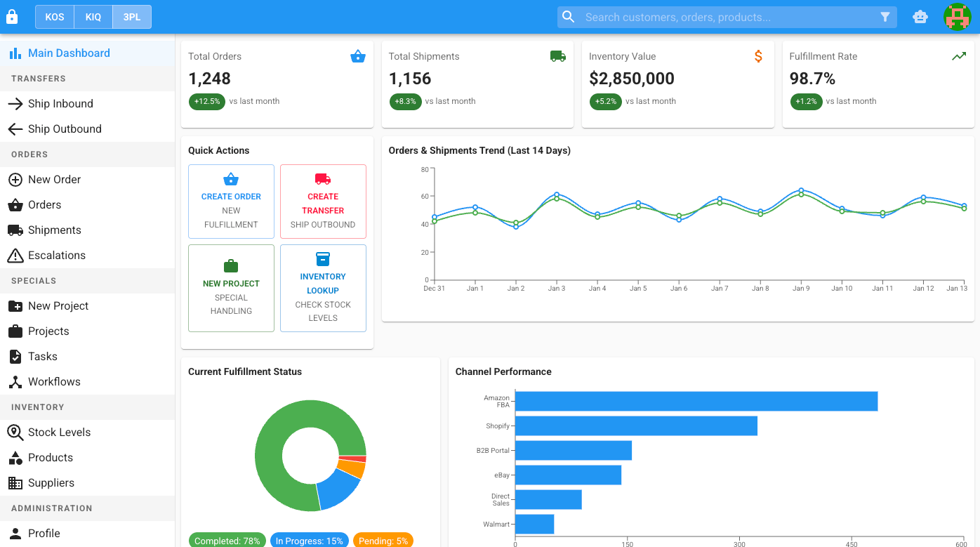Click the Fulfillment Rate 98.7% figure

[x=812, y=79]
